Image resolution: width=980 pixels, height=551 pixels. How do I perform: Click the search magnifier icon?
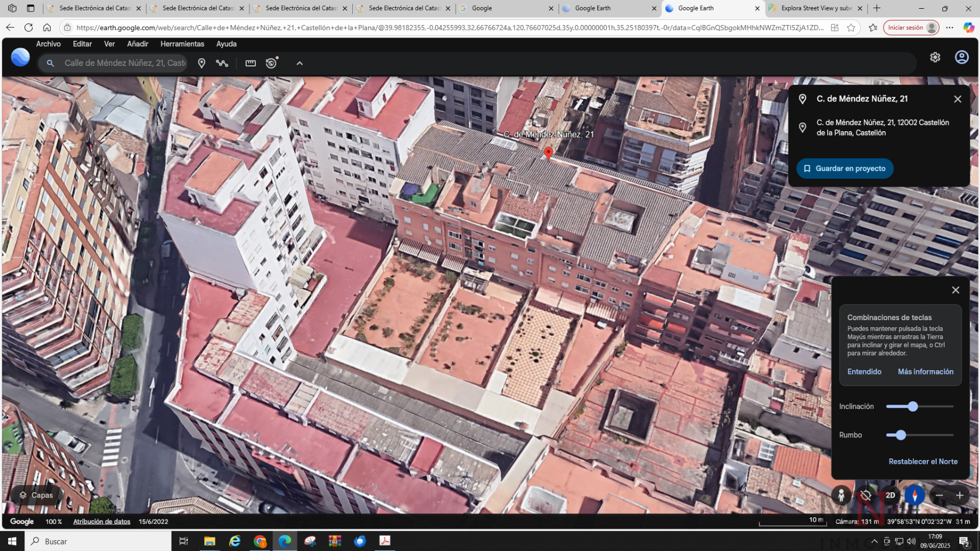(x=50, y=63)
